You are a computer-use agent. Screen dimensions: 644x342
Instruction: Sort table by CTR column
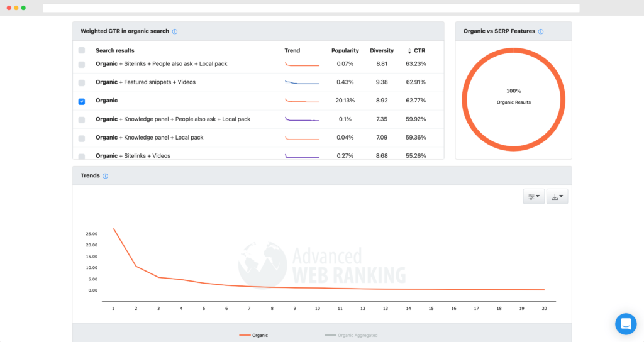point(416,50)
